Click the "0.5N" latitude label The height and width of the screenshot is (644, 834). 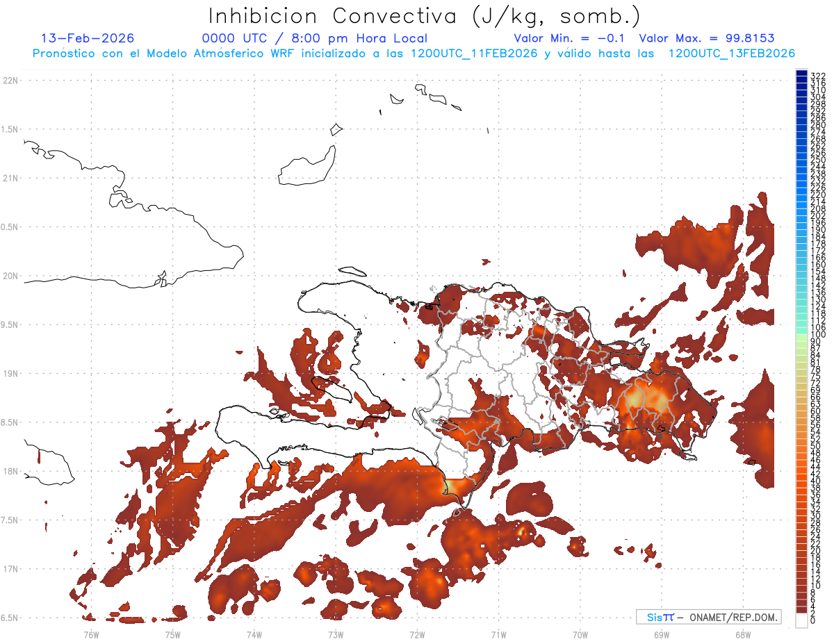[10, 227]
